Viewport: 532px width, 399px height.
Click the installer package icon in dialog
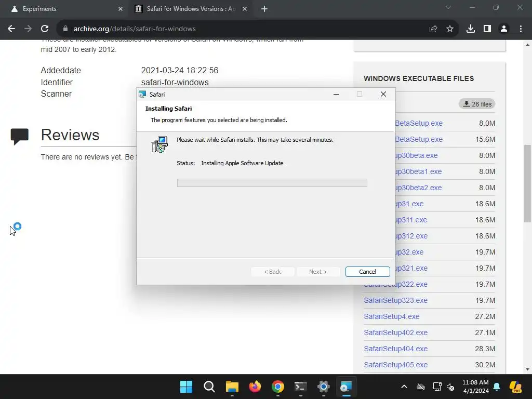(x=159, y=144)
